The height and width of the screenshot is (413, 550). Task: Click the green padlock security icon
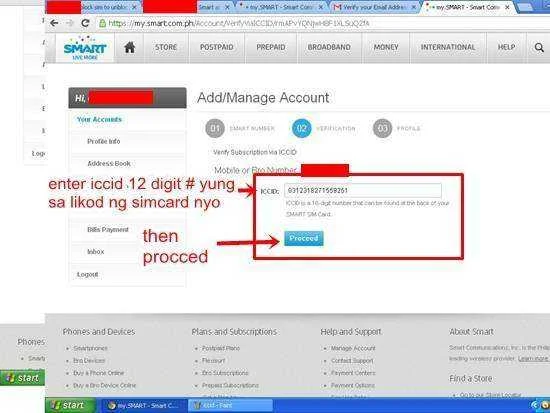pos(102,23)
